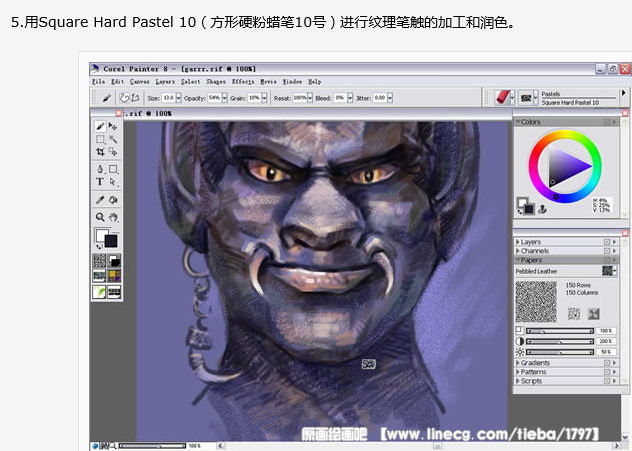Expand the Layers palette
The image size is (632, 451).
[x=518, y=242]
